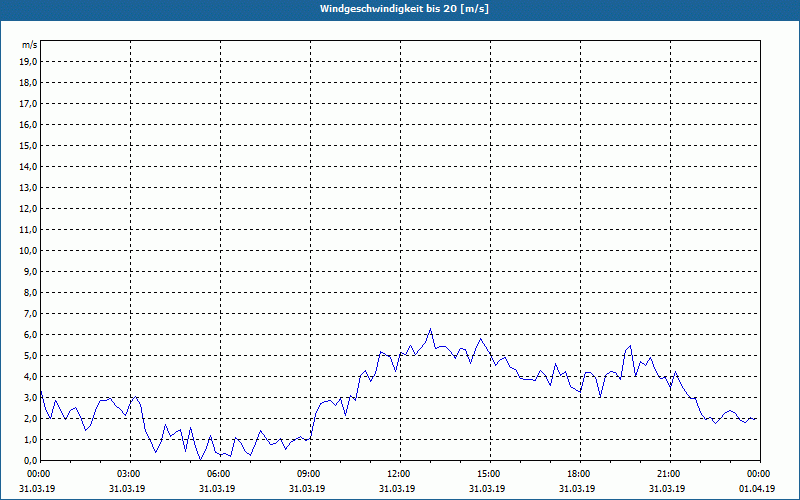Pick the 14,0 y-axis label
This screenshot has height=500, width=800.
pyautogui.click(x=29, y=166)
